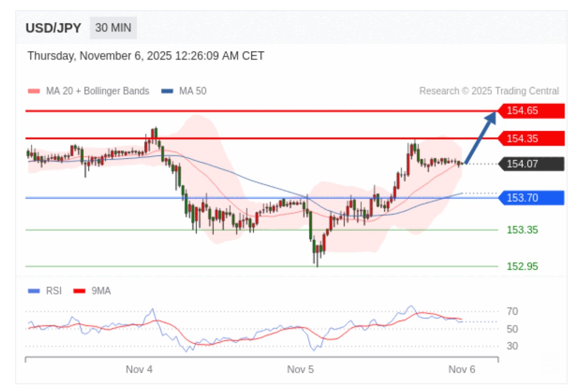Click the green 152.95 support label
Viewport: 580px width, 392px height.
tap(522, 266)
